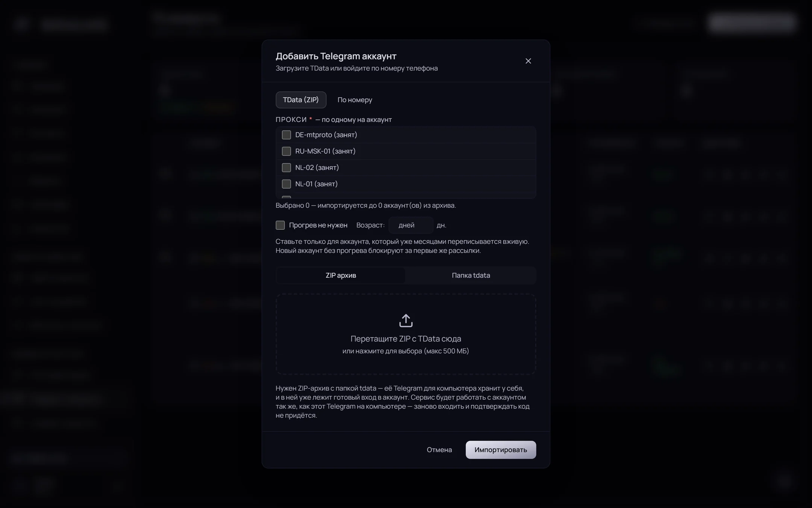
Task: Check the NL-02 proxy checkbox
Action: coord(286,167)
